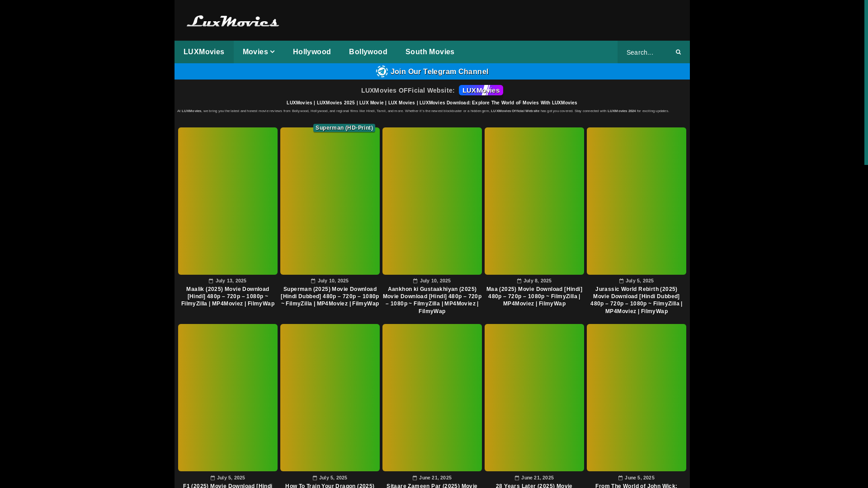This screenshot has height=488, width=868.
Task: Click the poster above July 5 F1 post
Action: (228, 398)
